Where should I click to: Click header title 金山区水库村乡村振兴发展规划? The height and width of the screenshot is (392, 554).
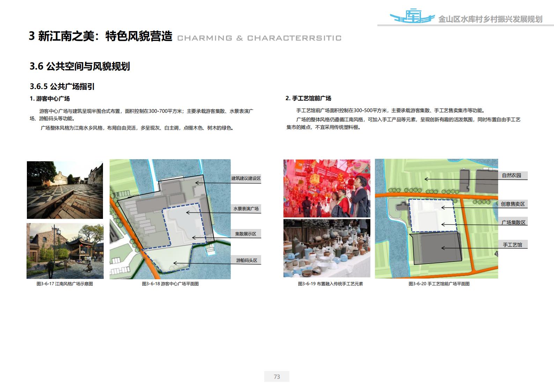point(490,19)
